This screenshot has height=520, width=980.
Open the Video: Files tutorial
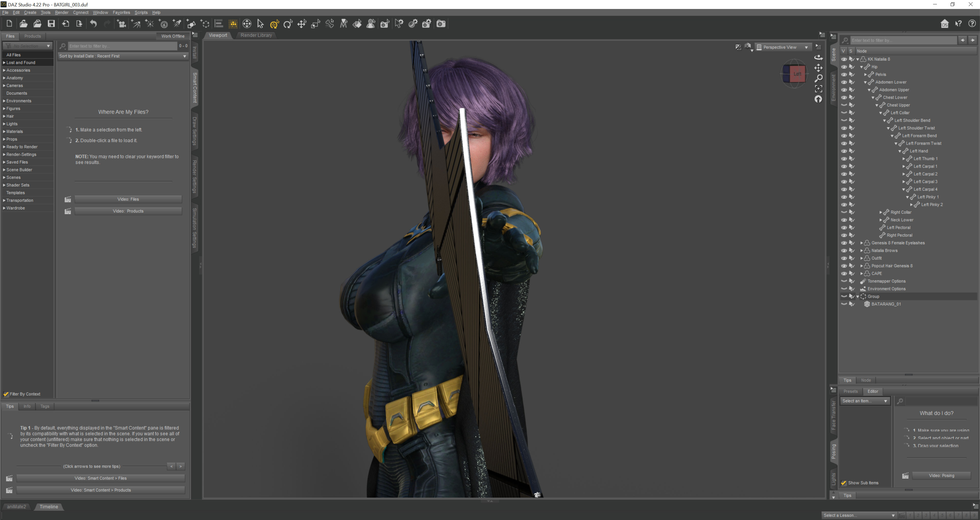[x=128, y=199]
